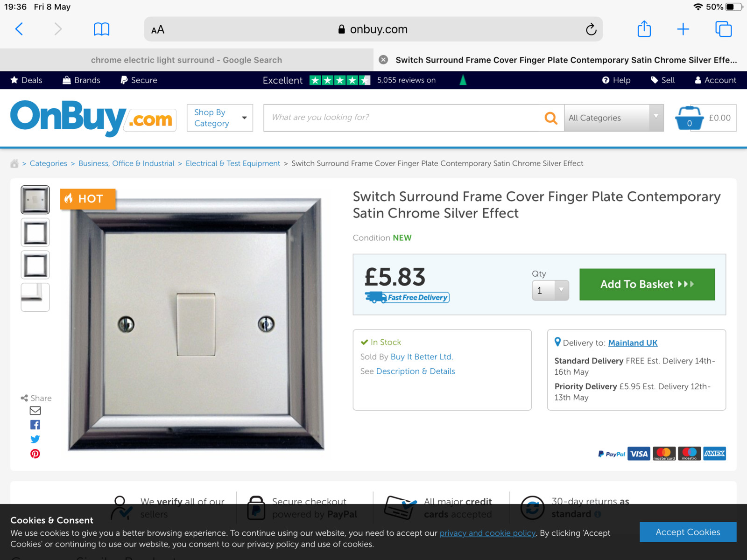Share the product via the email envelope icon
Image resolution: width=747 pixels, height=560 pixels.
pyautogui.click(x=35, y=411)
